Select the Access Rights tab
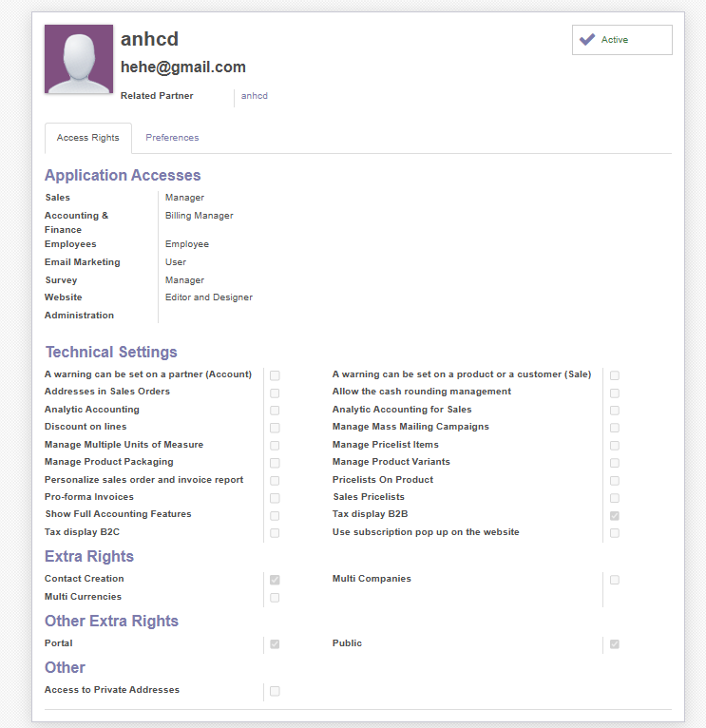The image size is (706, 728). tap(88, 138)
